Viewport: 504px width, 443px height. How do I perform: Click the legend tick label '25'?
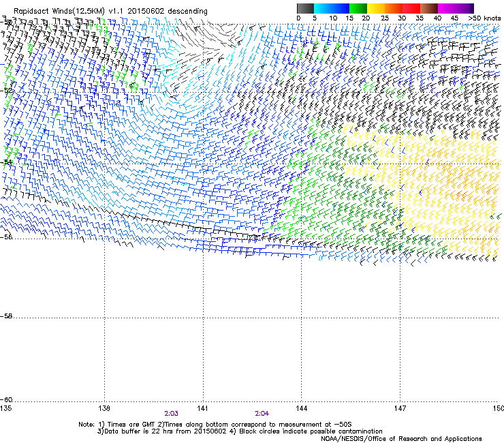[385, 18]
